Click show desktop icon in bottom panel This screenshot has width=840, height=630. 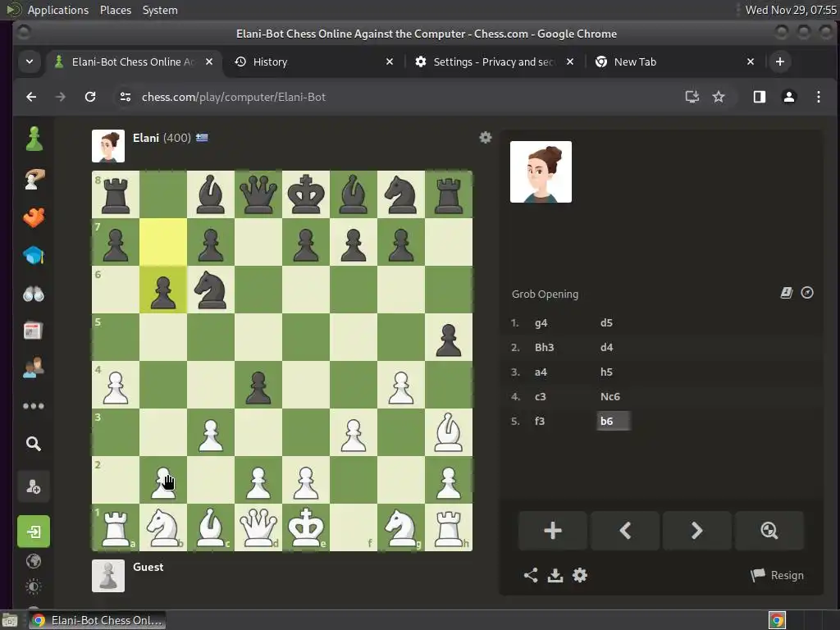(10, 621)
